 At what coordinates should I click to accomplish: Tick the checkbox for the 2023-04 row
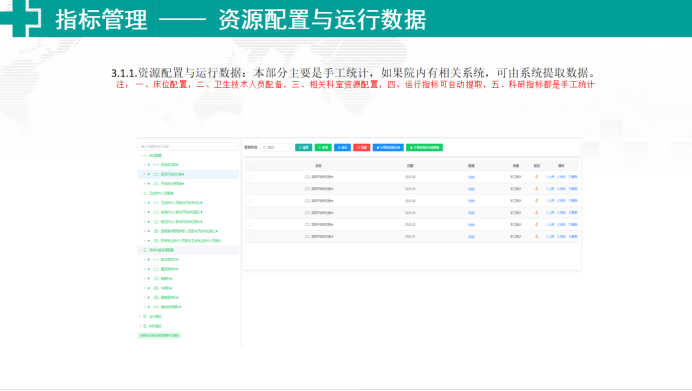pos(251,201)
